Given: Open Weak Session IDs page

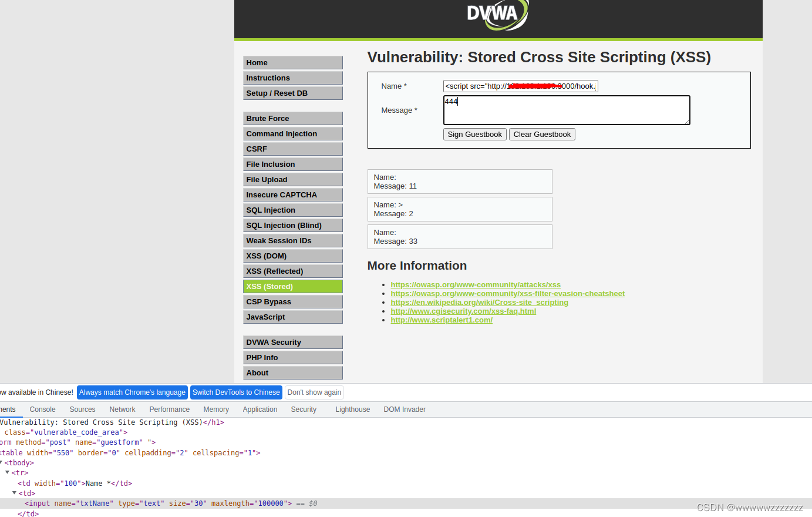Looking at the screenshot, I should 293,241.
